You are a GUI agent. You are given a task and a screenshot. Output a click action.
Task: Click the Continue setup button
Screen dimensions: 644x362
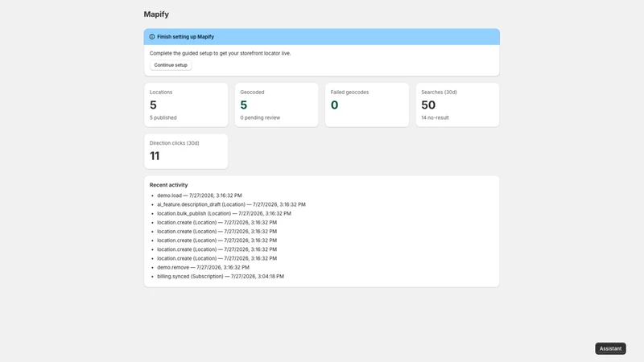pos(171,65)
